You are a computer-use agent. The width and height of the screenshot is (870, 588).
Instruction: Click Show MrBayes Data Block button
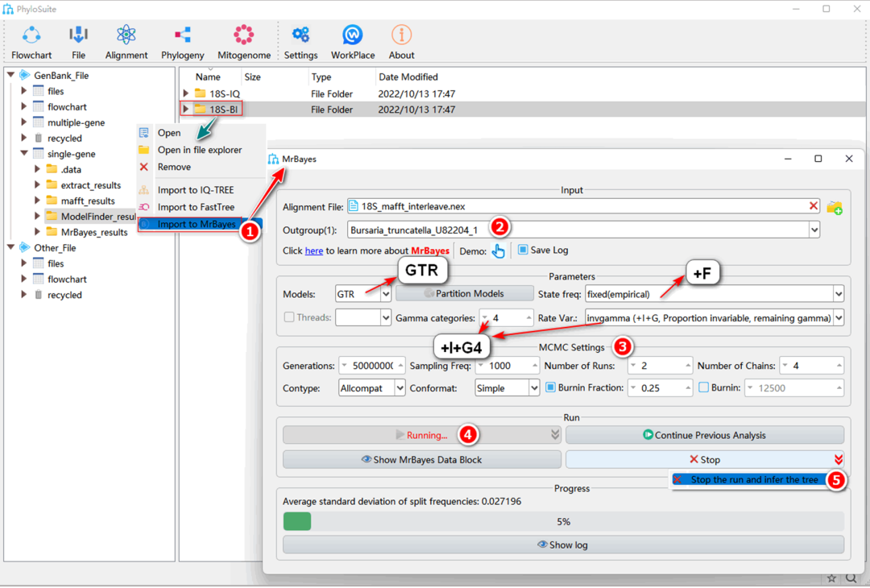[421, 459]
